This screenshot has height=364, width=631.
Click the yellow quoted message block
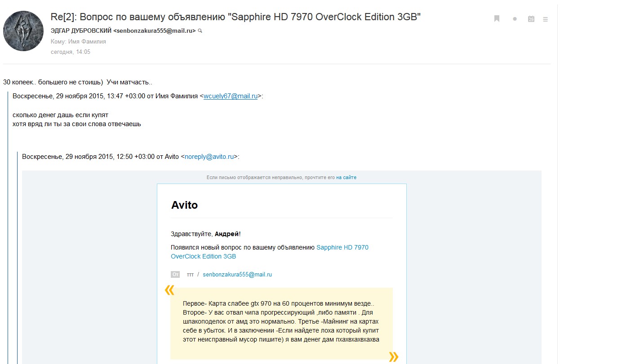[x=281, y=323]
